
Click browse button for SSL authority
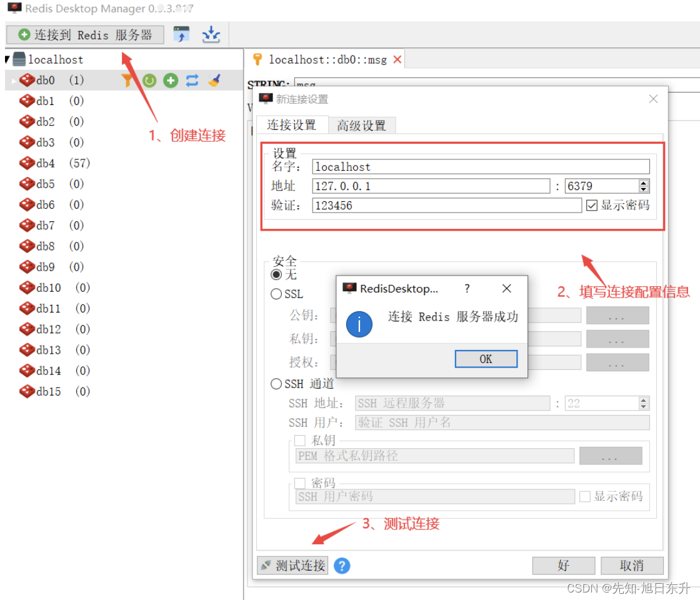tap(617, 362)
